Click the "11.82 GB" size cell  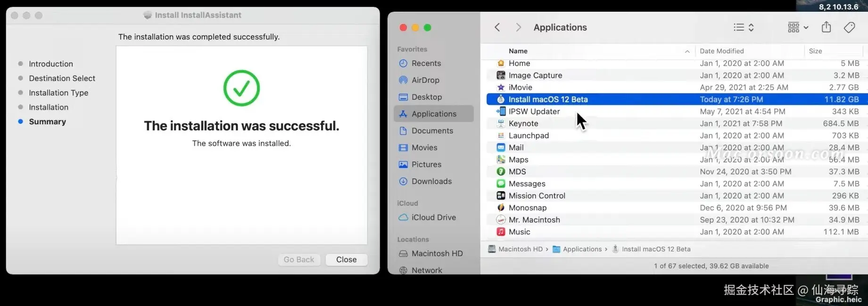click(842, 99)
